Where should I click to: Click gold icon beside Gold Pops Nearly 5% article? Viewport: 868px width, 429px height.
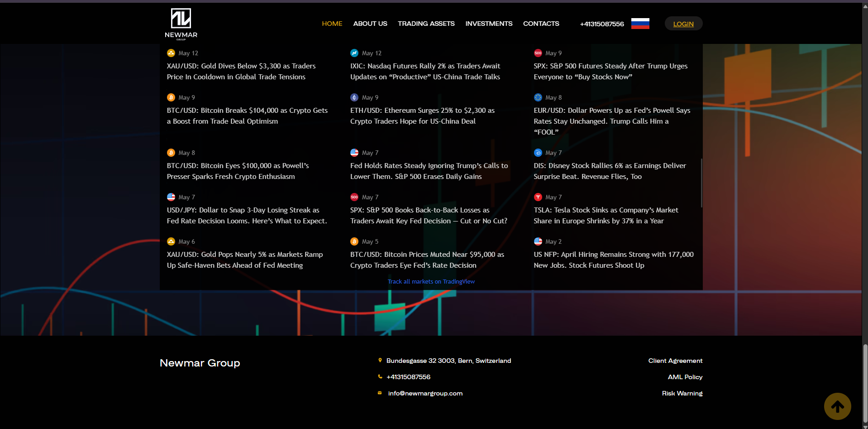pyautogui.click(x=171, y=241)
